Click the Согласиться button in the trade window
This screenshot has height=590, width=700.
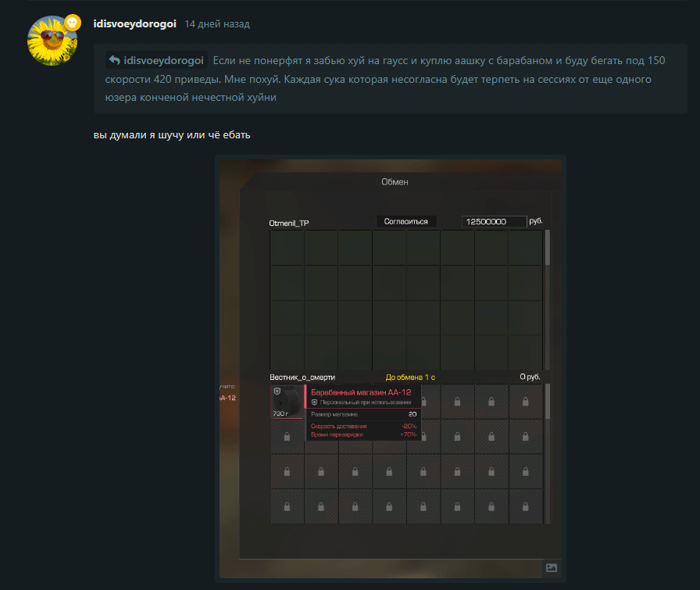(x=405, y=221)
